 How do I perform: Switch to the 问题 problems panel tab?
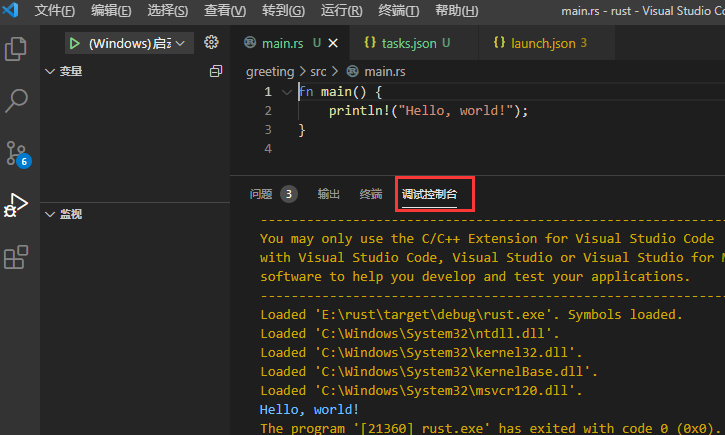click(x=262, y=194)
